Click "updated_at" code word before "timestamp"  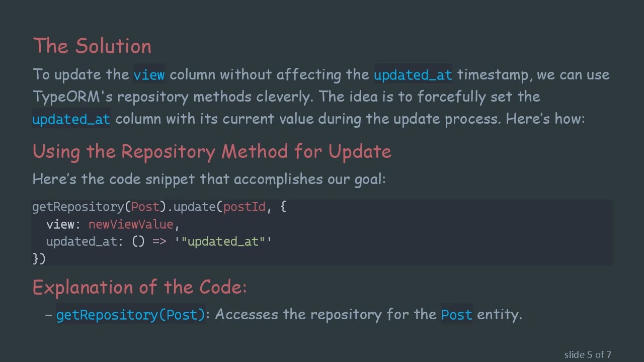(413, 75)
